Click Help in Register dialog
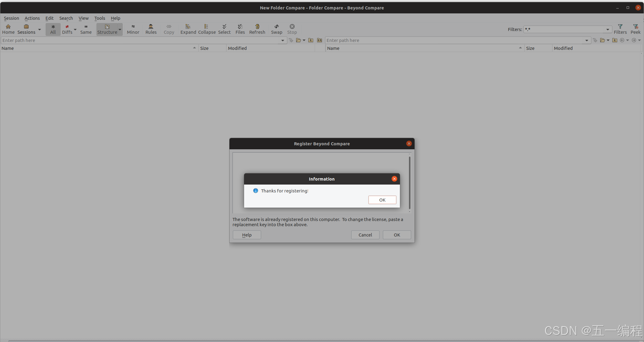The height and width of the screenshot is (342, 644). [247, 235]
